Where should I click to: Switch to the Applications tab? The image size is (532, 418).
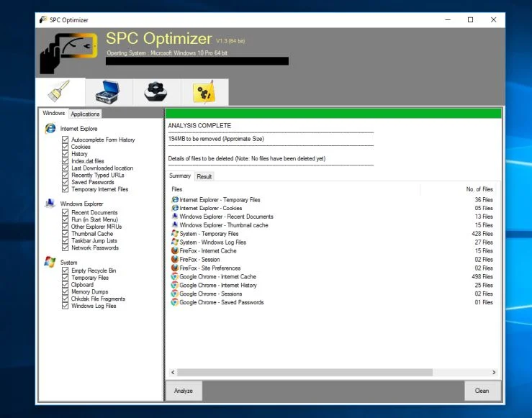click(85, 114)
